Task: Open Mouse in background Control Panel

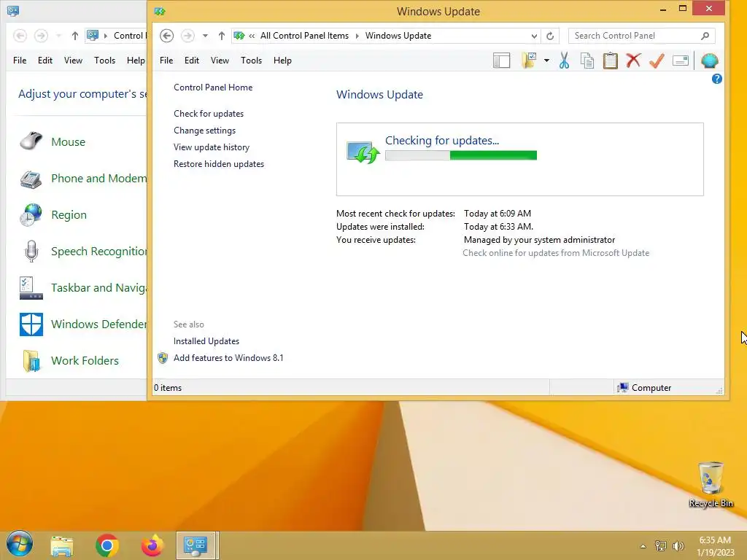Action: click(x=68, y=142)
